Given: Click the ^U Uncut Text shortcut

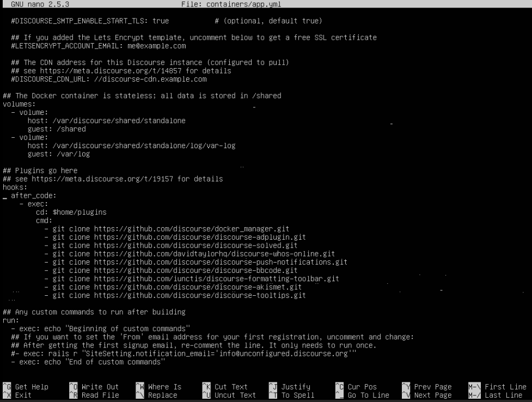Looking at the screenshot, I should point(229,395).
